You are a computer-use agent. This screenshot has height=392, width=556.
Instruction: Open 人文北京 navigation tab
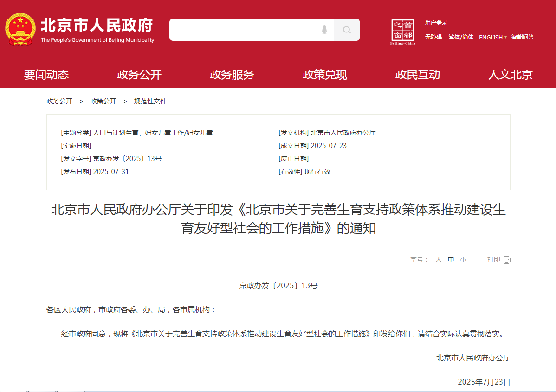coord(510,75)
